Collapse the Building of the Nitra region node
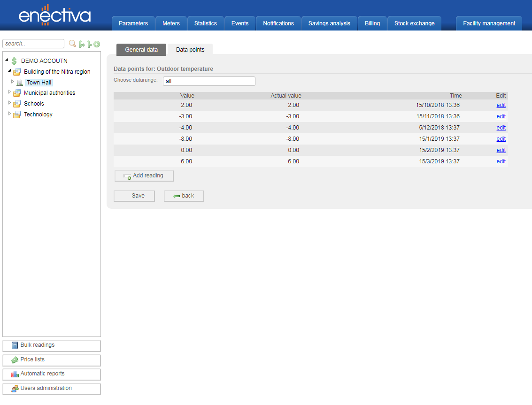The height and width of the screenshot is (405, 532). (x=9, y=71)
